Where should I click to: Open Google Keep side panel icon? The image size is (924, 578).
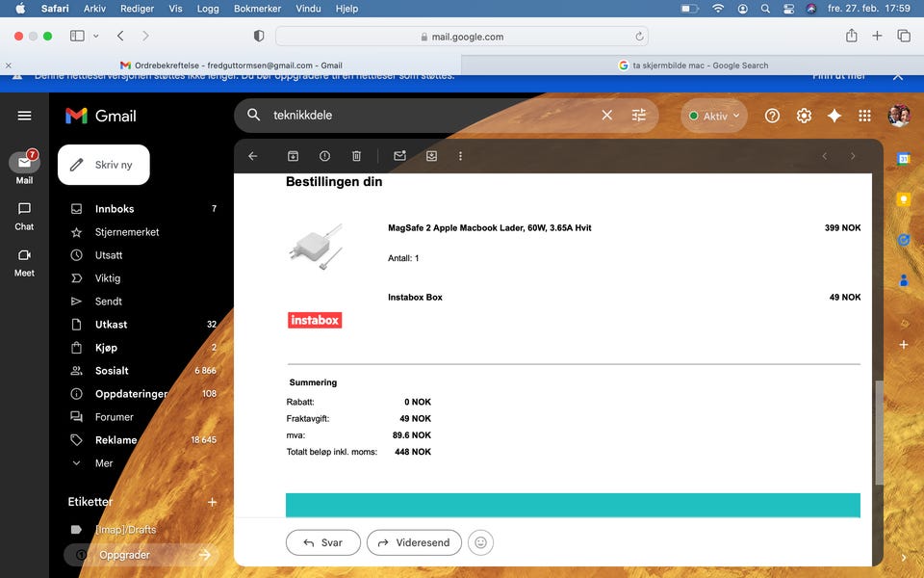point(904,199)
